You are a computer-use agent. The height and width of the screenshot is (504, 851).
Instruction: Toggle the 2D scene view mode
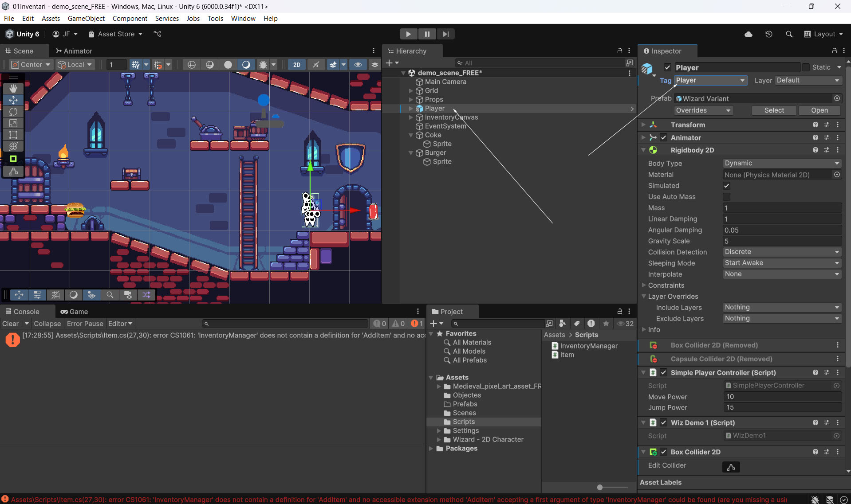(296, 65)
